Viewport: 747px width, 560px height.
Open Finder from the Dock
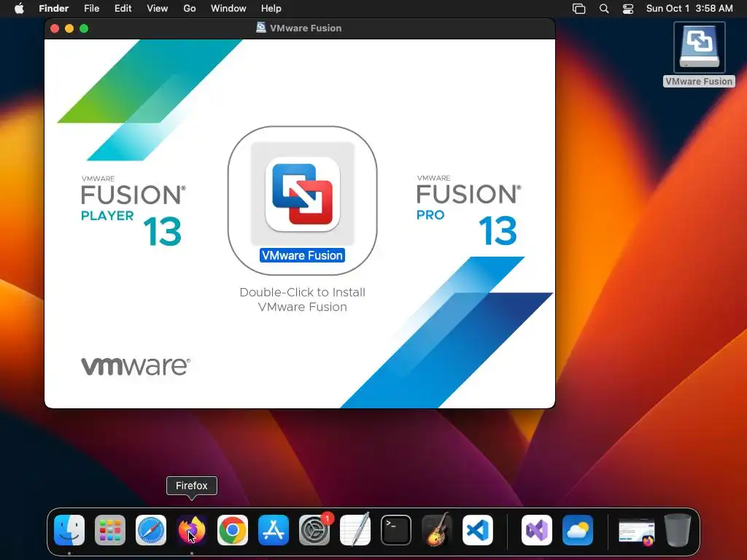[x=69, y=530]
